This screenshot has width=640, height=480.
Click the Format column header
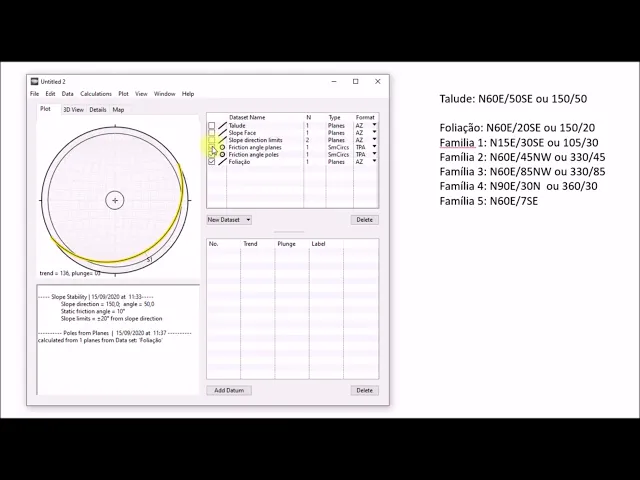(x=365, y=117)
